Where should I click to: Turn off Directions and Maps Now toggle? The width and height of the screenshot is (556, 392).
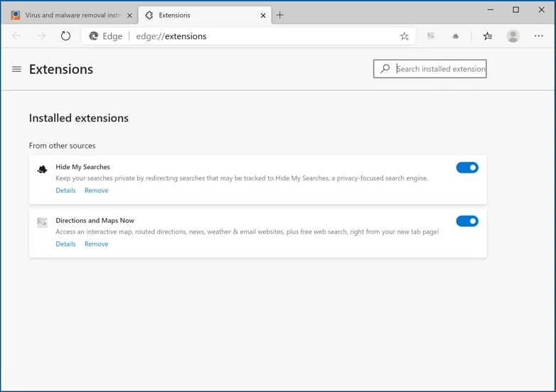[467, 221]
